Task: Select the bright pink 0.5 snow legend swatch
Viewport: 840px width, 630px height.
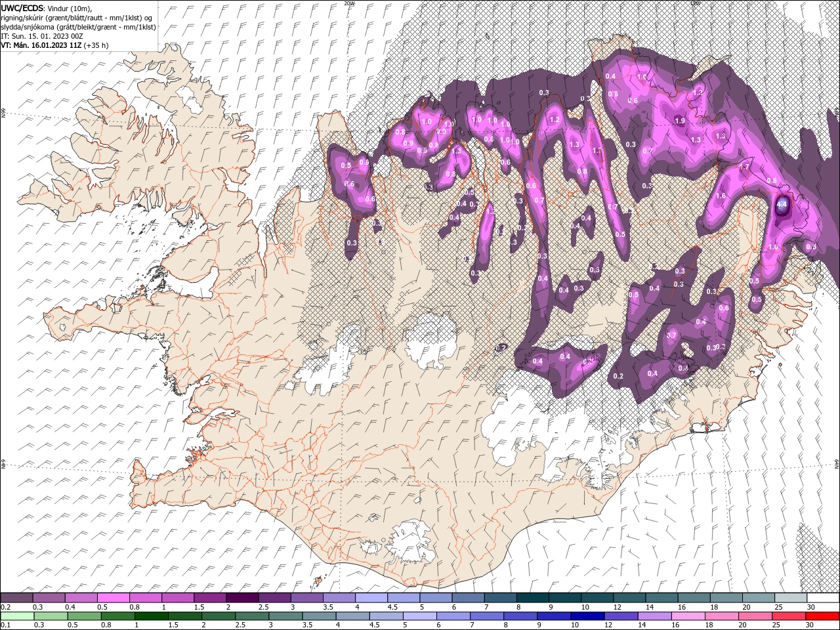Action: pyautogui.click(x=114, y=597)
